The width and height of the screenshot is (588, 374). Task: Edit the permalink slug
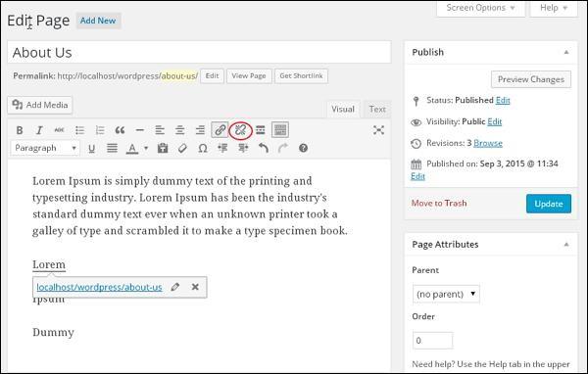click(x=212, y=76)
